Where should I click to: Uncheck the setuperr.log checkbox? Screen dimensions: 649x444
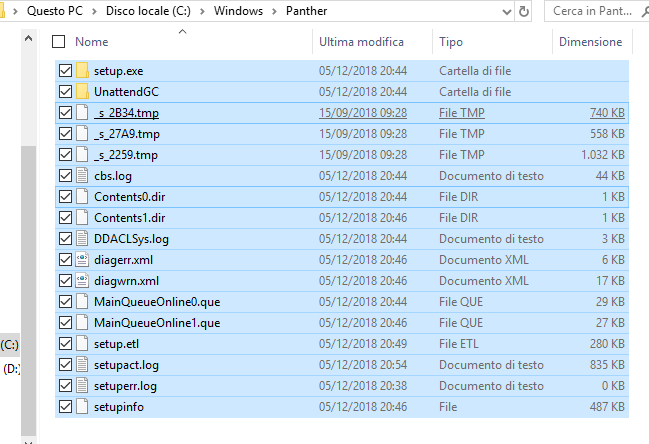[65, 386]
